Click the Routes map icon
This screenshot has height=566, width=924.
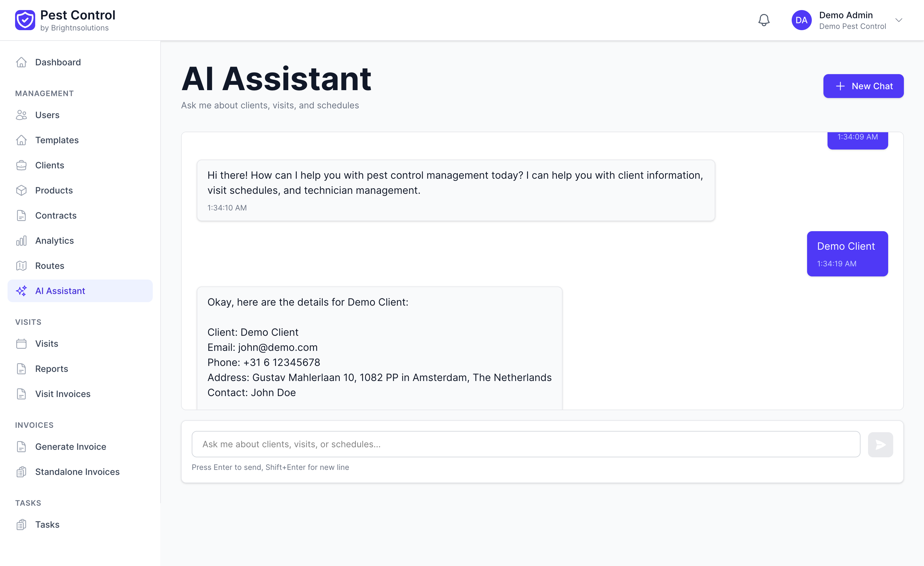(x=21, y=266)
